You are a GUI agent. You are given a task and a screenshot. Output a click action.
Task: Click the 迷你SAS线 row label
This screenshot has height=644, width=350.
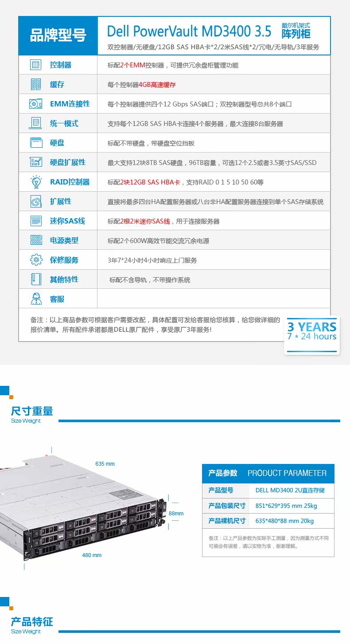point(67,221)
